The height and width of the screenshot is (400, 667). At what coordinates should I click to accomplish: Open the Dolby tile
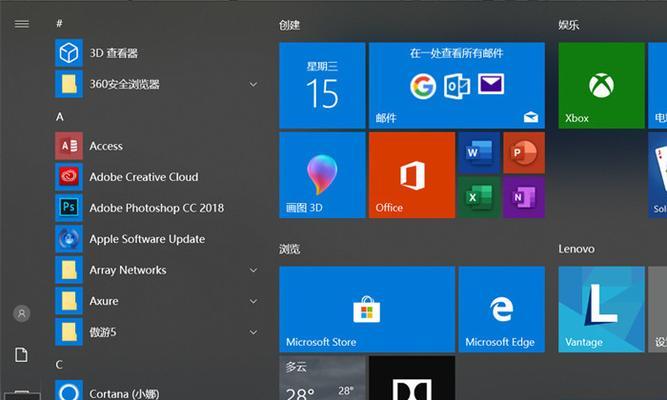point(412,378)
